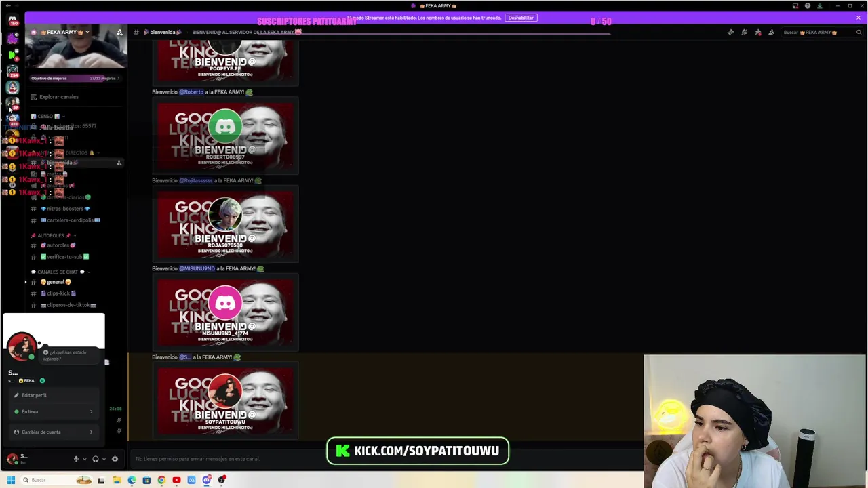The width and height of the screenshot is (868, 488).
Task: Open Windows Start menu
Action: click(11, 480)
